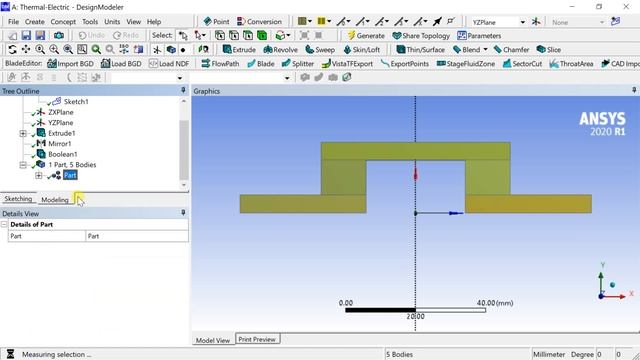Enable the Edges selection filter
Screen dimensions: 640x360
[x=234, y=36]
